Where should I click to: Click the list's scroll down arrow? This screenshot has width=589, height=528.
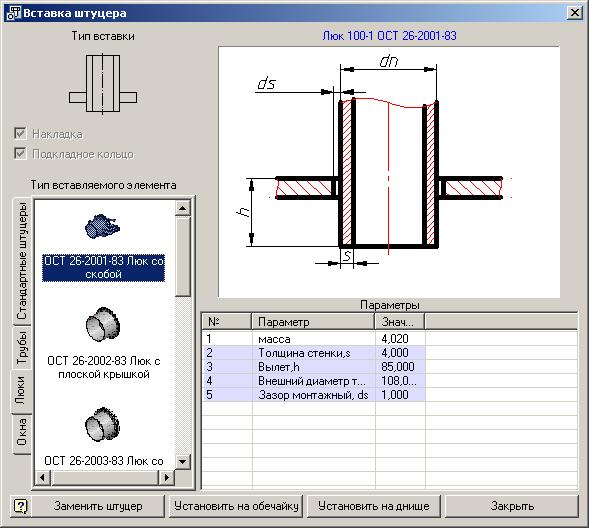click(x=183, y=462)
